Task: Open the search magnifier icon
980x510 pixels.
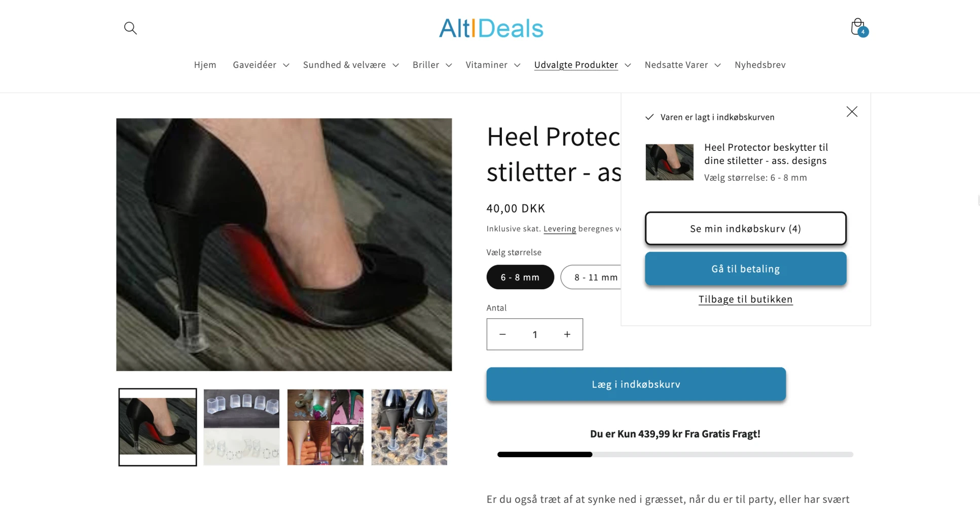Action: (130, 28)
